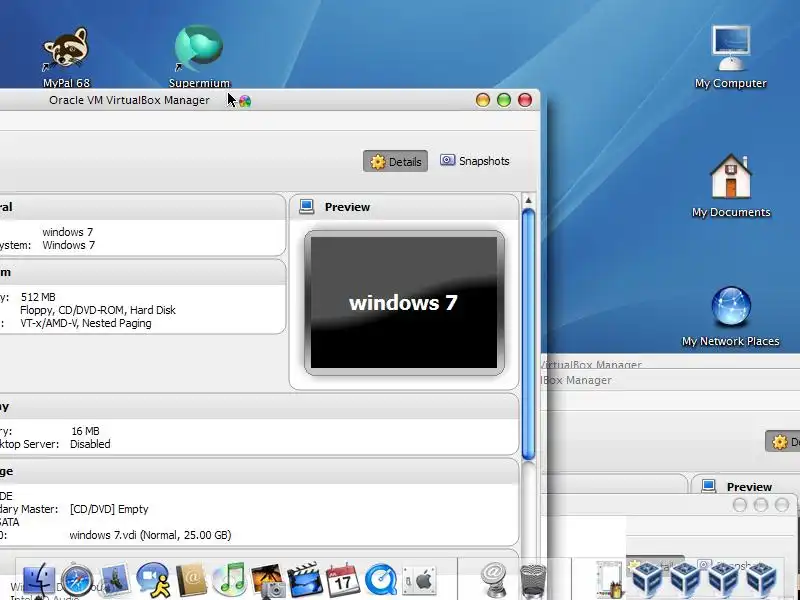Screen dimensions: 800x600
Task: Click the blue vertical scrollbar thumb
Action: (x=529, y=334)
